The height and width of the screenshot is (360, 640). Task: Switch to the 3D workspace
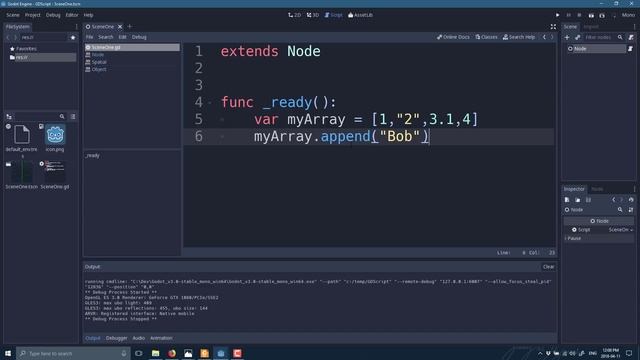(313, 15)
